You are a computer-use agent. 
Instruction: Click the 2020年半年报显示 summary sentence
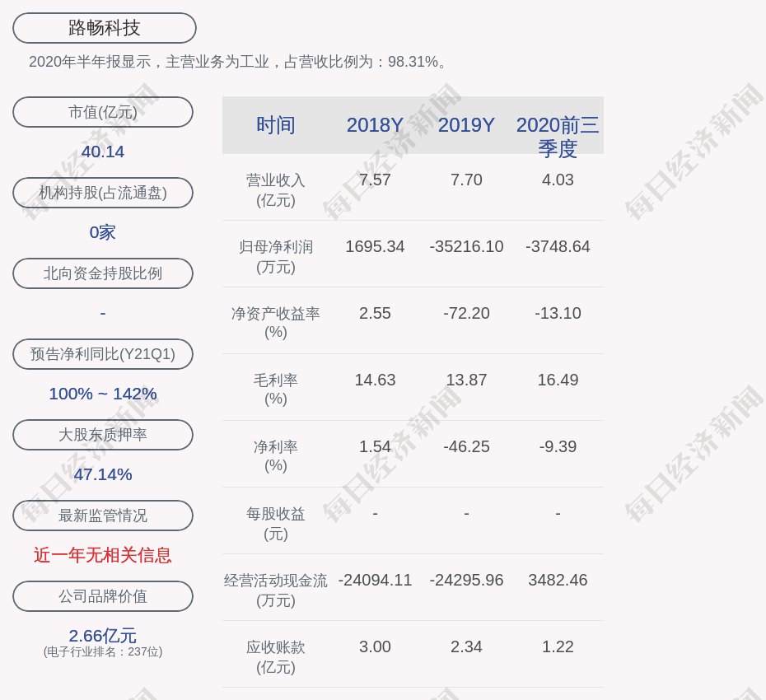(238, 62)
